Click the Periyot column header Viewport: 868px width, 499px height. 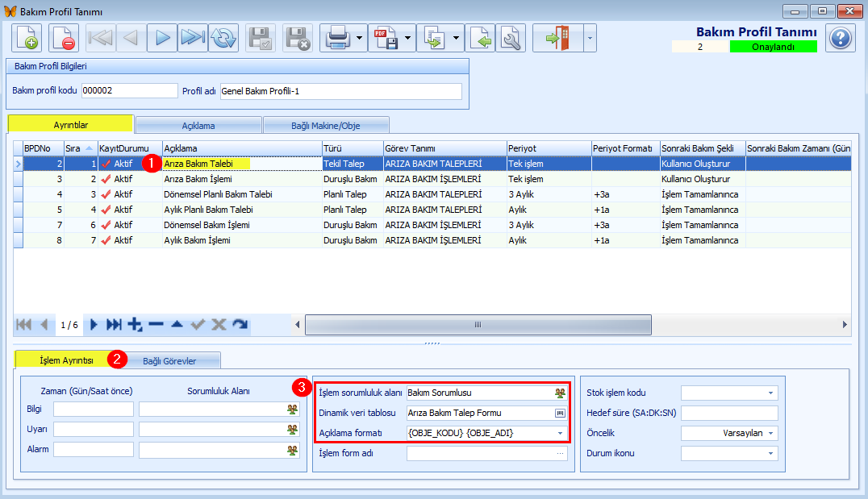click(549, 148)
